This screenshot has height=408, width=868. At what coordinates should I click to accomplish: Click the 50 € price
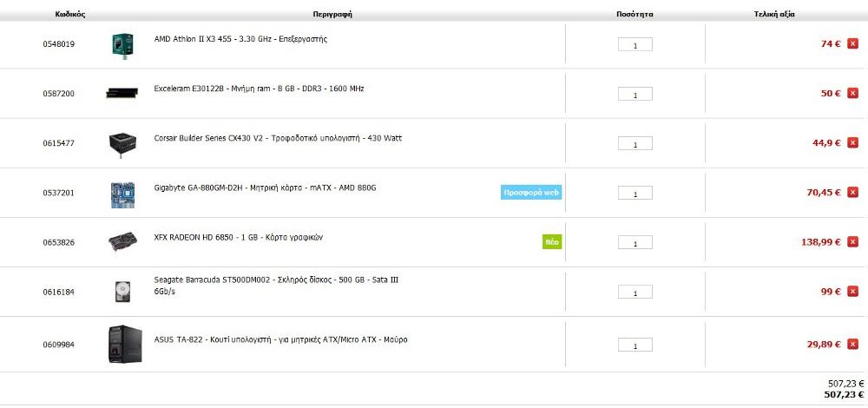click(x=831, y=94)
